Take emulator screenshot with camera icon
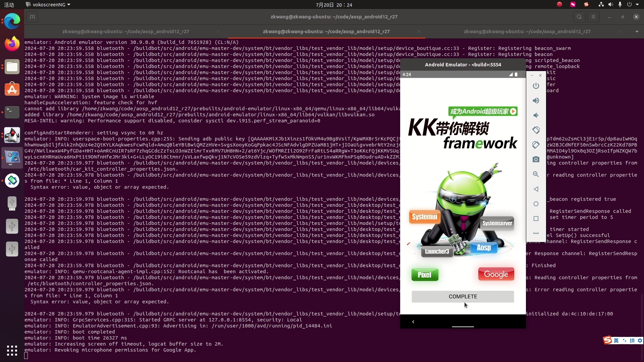 [x=536, y=160]
